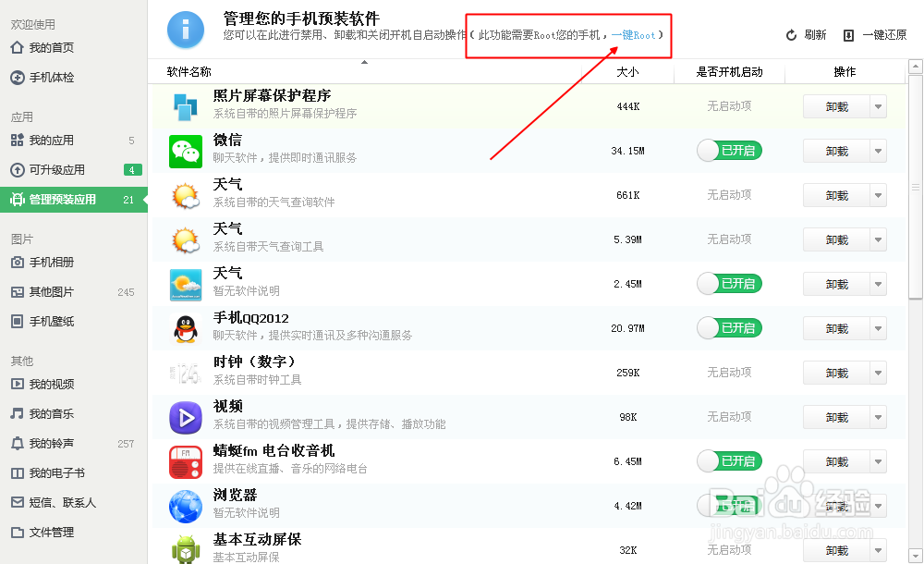Image resolution: width=924 pixels, height=564 pixels.
Task: Expand uninstall dropdown arrow for 微信
Action: pos(878,151)
